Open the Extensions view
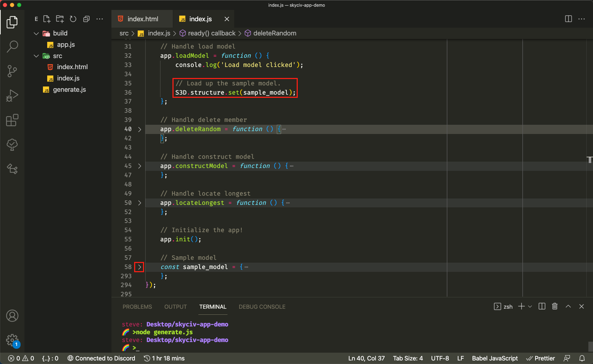The image size is (593, 364). click(12, 120)
